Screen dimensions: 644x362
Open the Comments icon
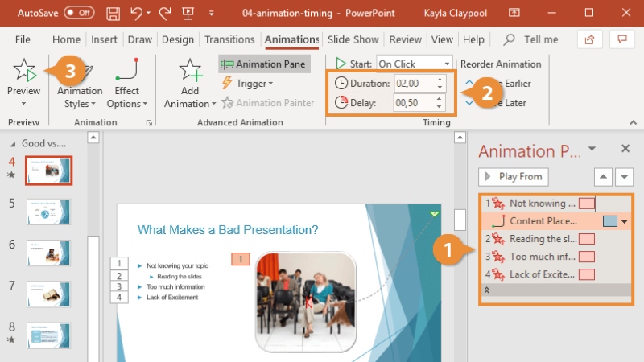click(622, 39)
